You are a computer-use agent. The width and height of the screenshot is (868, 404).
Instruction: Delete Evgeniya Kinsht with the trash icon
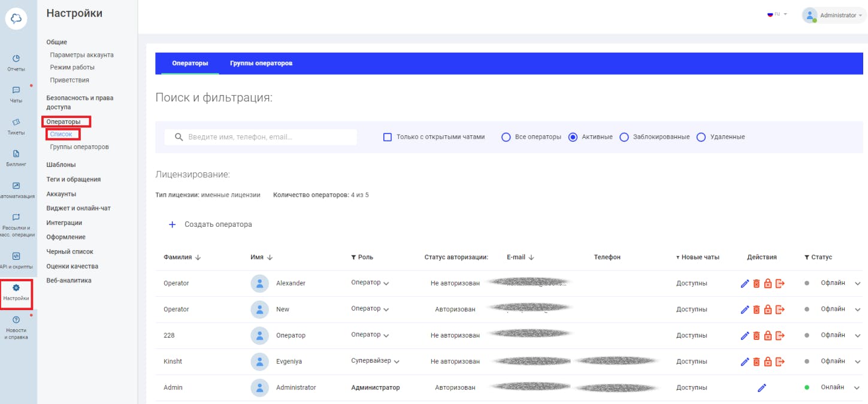point(756,362)
